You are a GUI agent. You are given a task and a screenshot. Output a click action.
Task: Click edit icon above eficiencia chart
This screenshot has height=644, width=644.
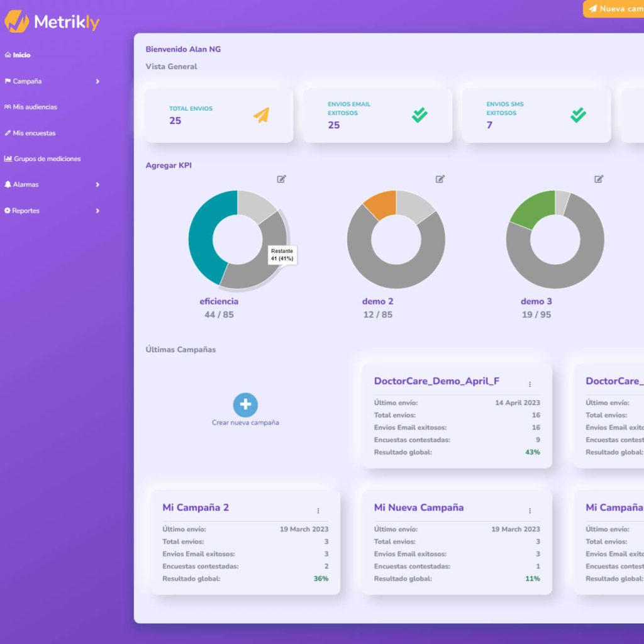click(281, 179)
